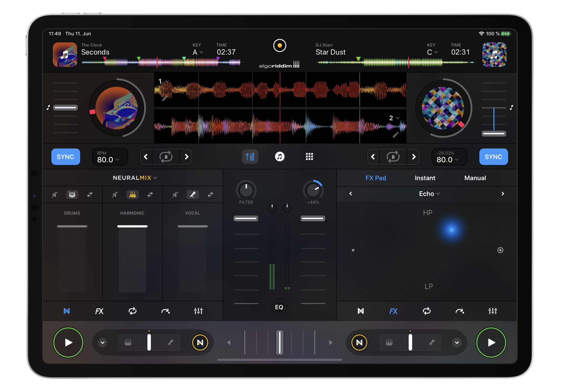The height and width of the screenshot is (392, 561).
Task: Open the music library note icon
Action: pyautogui.click(x=280, y=157)
